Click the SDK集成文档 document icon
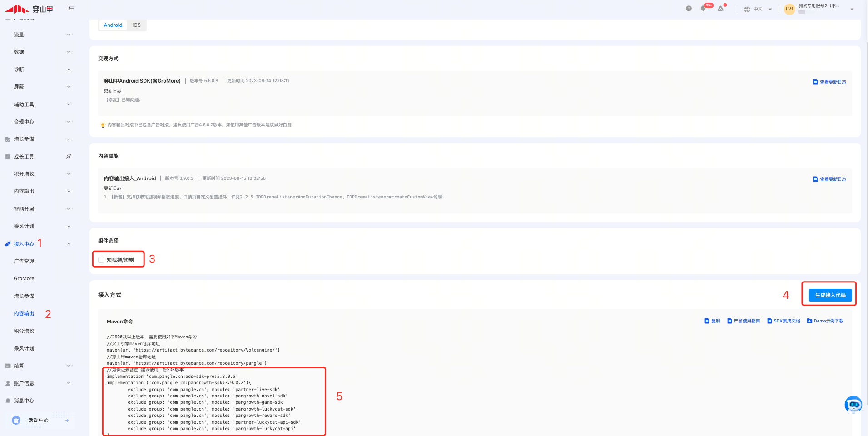This screenshot has height=436, width=868. click(769, 321)
